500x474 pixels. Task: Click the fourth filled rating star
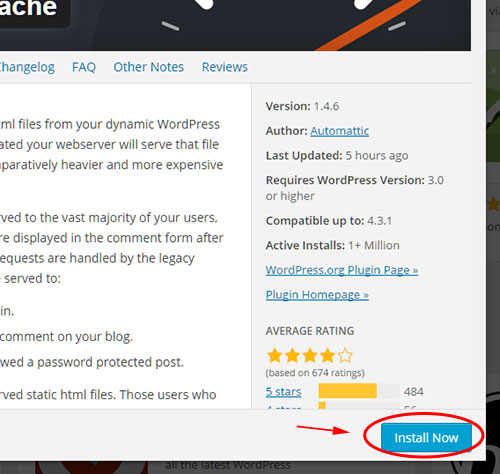(x=328, y=355)
